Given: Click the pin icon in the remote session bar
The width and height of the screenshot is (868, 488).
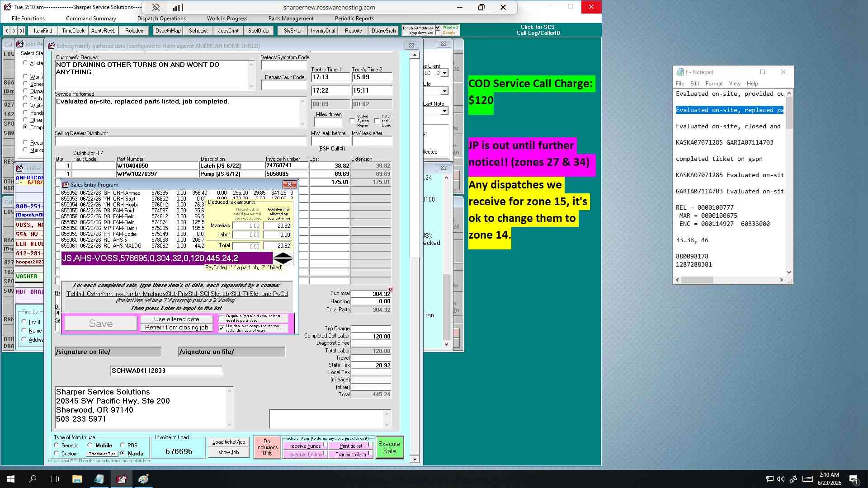Looking at the screenshot, I should pyautogui.click(x=156, y=7).
